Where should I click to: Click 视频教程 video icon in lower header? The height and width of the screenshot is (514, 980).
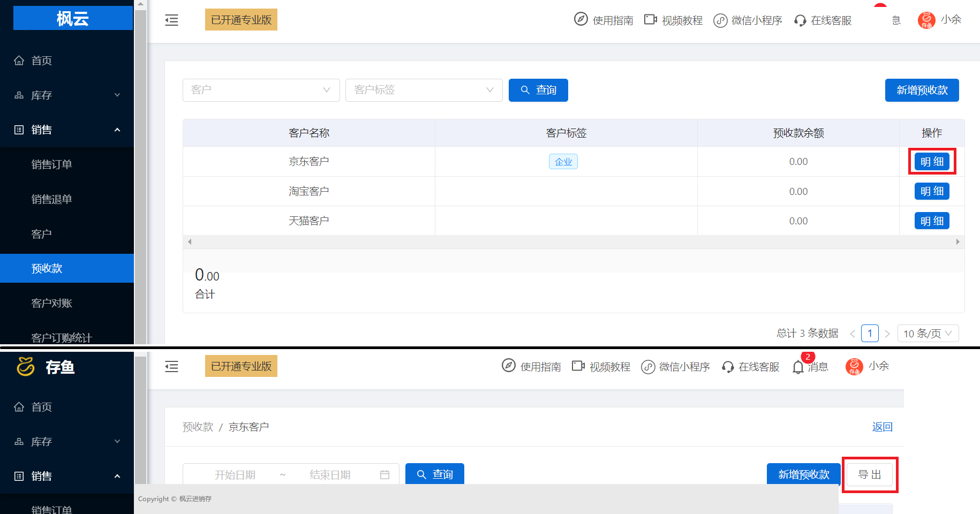[x=578, y=366]
